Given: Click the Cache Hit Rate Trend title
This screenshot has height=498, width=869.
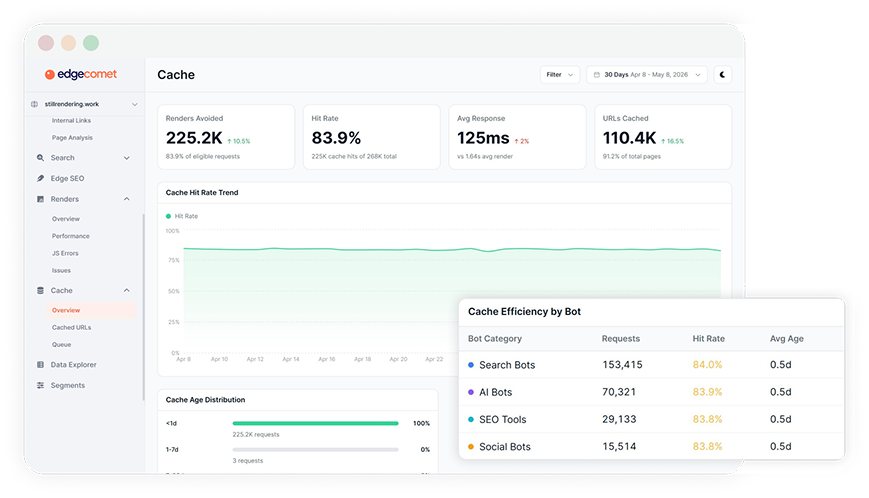Looking at the screenshot, I should click(x=202, y=192).
